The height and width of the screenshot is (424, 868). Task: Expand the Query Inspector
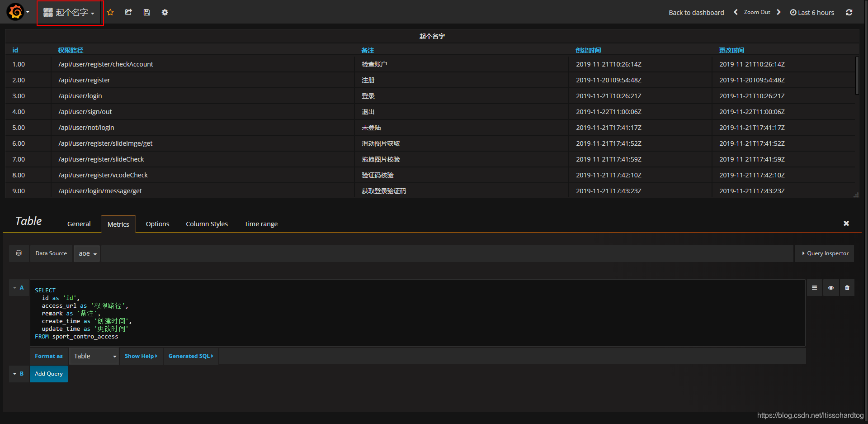point(825,253)
